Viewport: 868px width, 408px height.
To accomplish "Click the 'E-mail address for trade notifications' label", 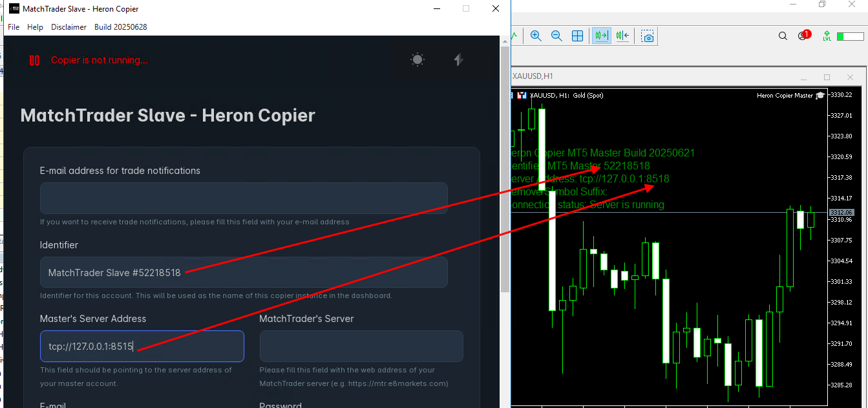I will pos(120,171).
